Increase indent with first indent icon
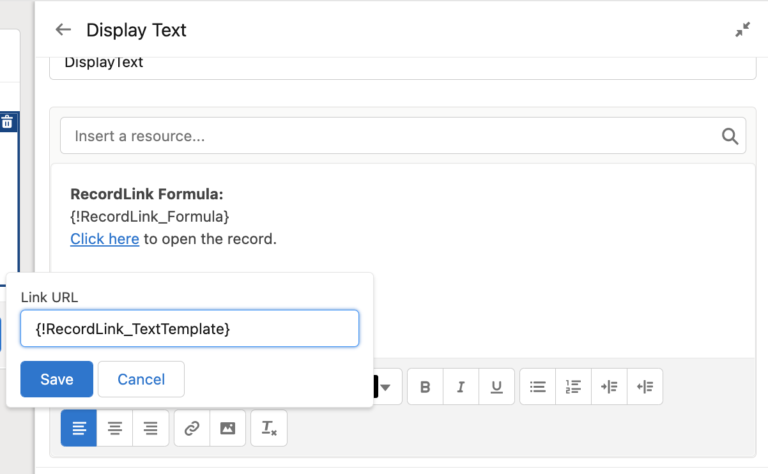768x474 pixels. (609, 387)
